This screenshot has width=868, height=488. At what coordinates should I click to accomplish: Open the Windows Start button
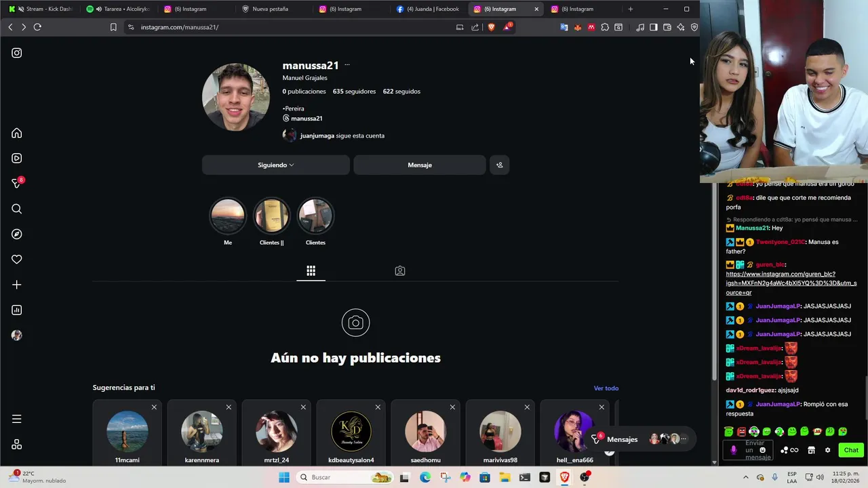[284, 477]
